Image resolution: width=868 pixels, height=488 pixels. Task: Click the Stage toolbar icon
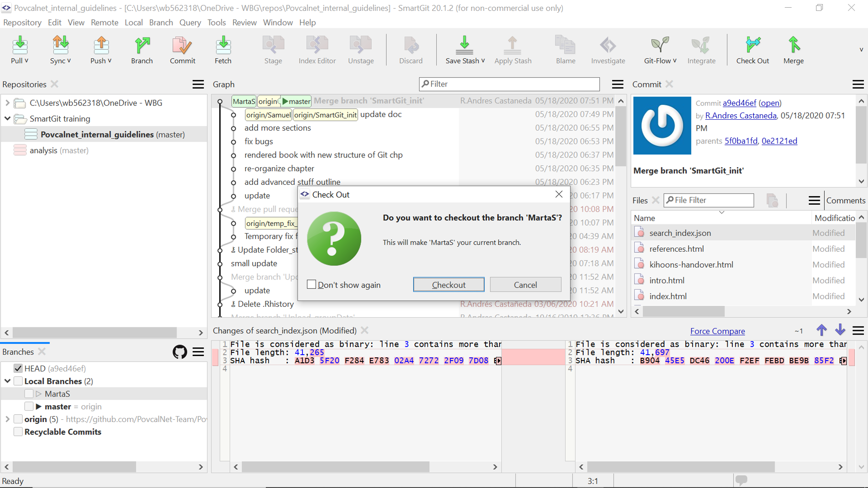[x=273, y=45]
